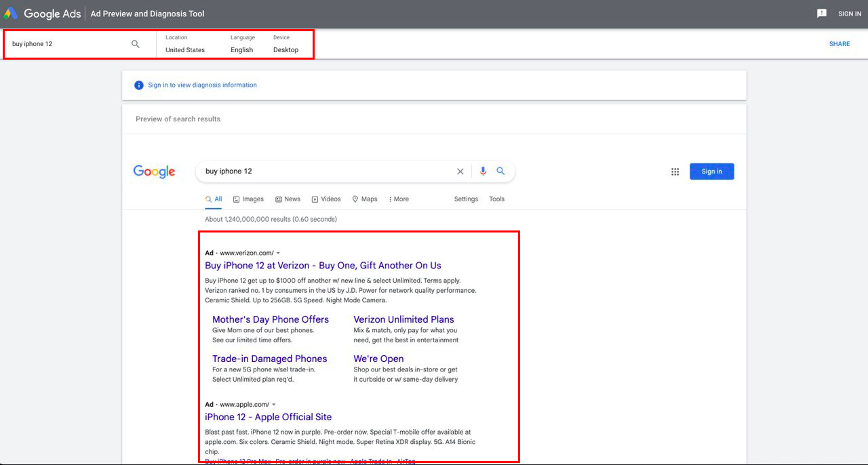Viewport: 868px width, 465px height.
Task: Open the iPhone 12 - Apple Official Site headline
Action: click(269, 417)
